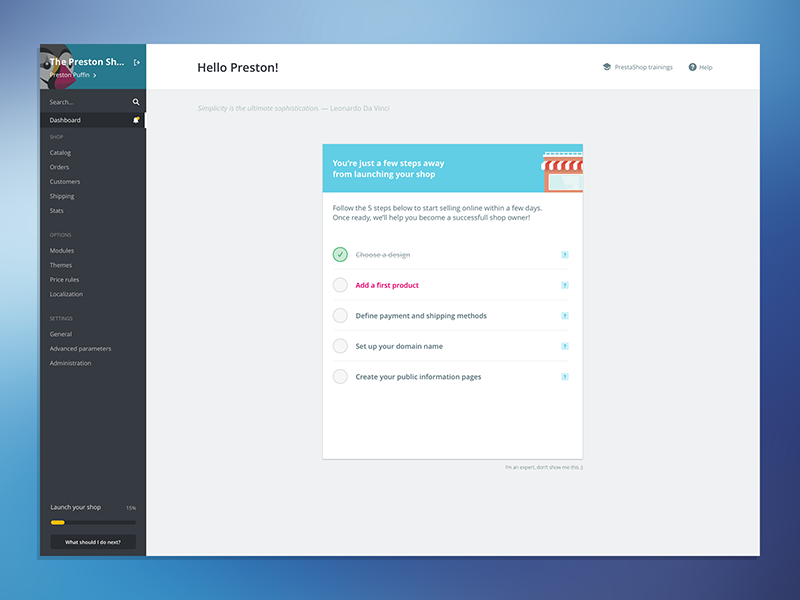Click the search magnifier icon in sidebar

[x=136, y=101]
